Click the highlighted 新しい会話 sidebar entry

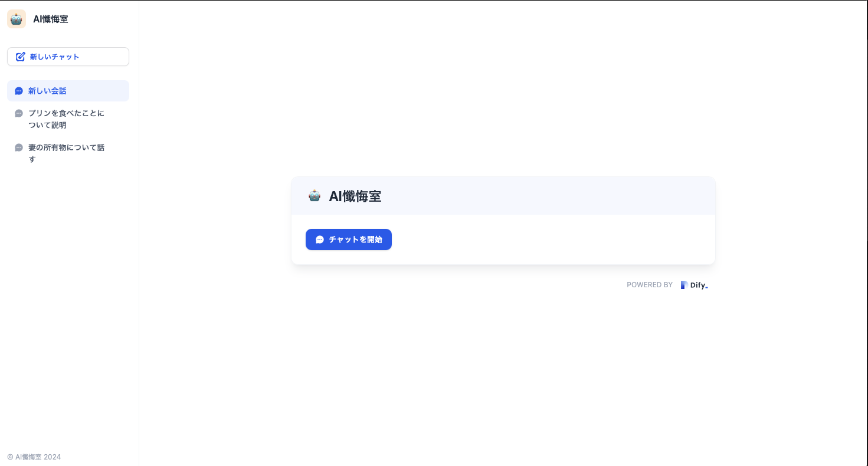pyautogui.click(x=68, y=90)
